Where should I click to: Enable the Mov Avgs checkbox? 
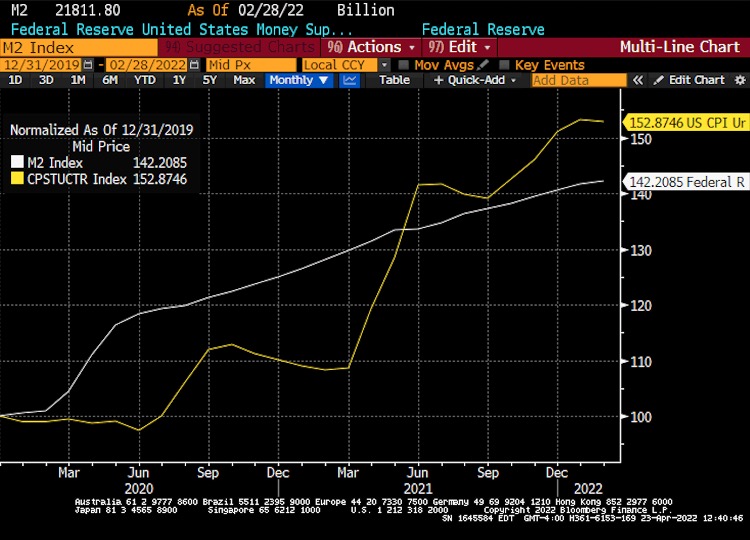[x=403, y=65]
